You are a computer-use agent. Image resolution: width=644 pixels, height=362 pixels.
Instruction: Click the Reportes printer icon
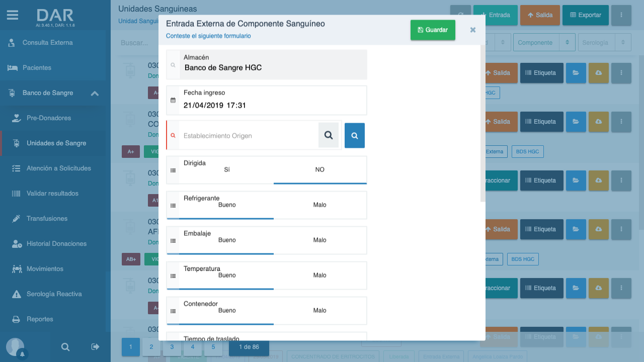tap(16, 319)
